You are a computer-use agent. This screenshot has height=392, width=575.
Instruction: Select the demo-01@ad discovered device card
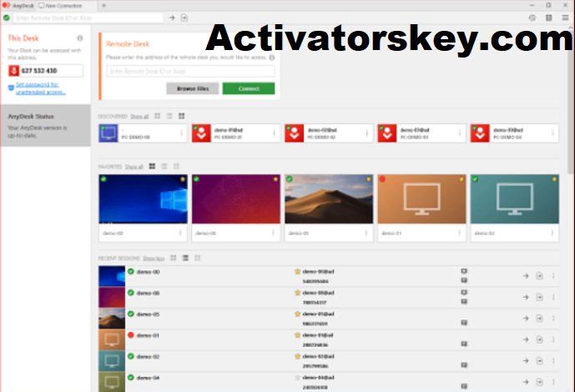[236, 133]
